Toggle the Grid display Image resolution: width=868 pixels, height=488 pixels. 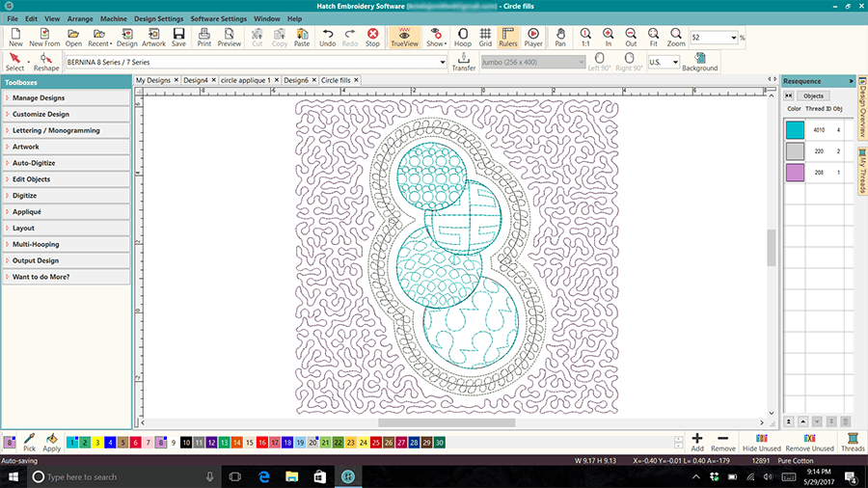click(x=485, y=38)
